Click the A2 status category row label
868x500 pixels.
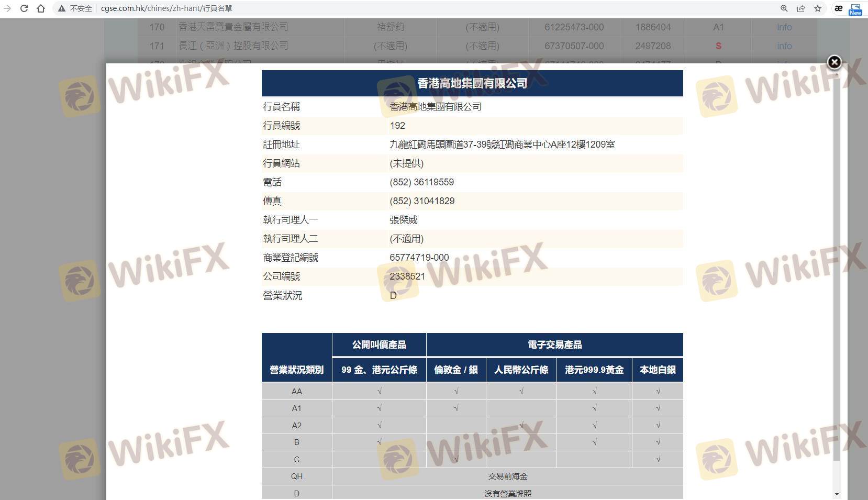pyautogui.click(x=297, y=426)
